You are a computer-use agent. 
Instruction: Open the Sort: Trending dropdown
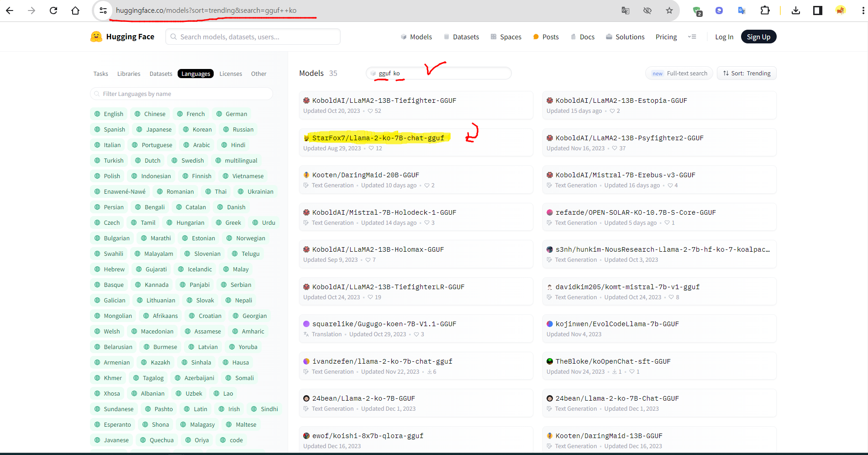coord(747,73)
